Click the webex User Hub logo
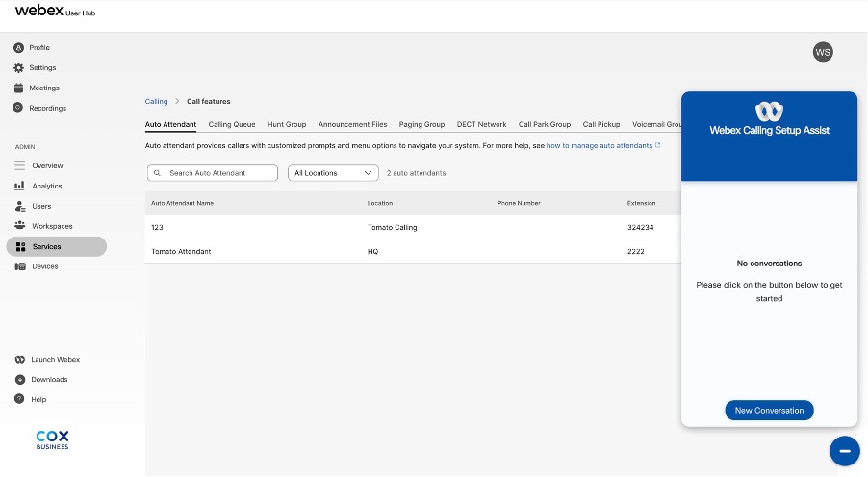This screenshot has height=477, width=868. click(x=56, y=11)
